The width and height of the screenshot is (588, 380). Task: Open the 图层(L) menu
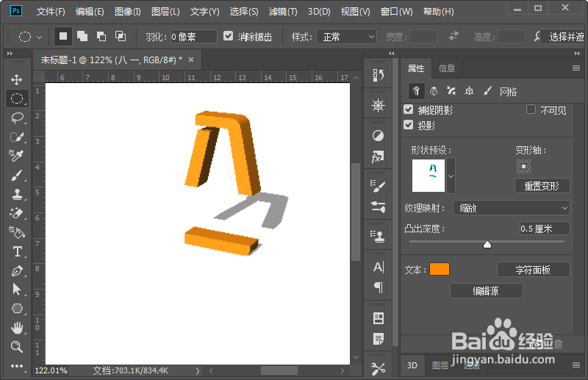(x=165, y=12)
